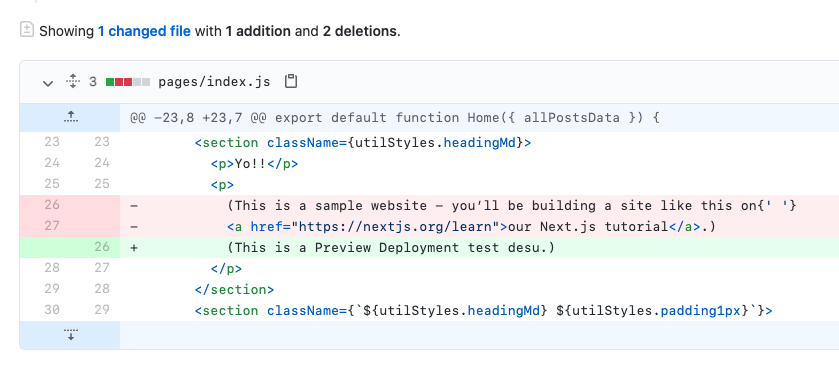Select old line number 28

[x=52, y=268]
